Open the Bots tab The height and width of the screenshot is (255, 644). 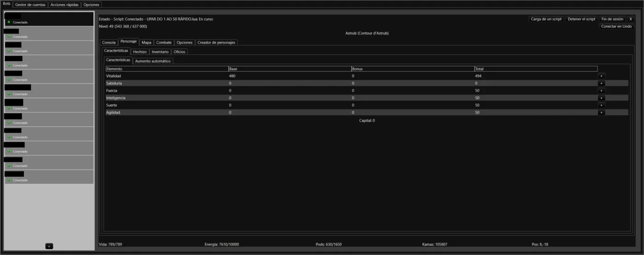click(x=6, y=4)
